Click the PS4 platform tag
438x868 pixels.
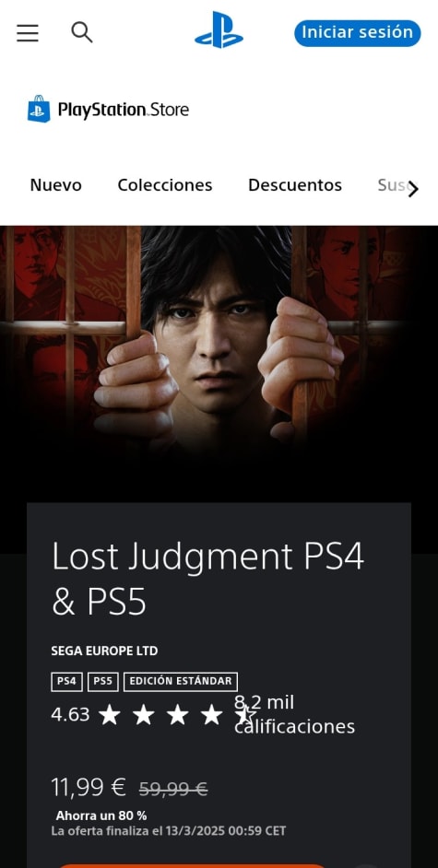click(66, 682)
